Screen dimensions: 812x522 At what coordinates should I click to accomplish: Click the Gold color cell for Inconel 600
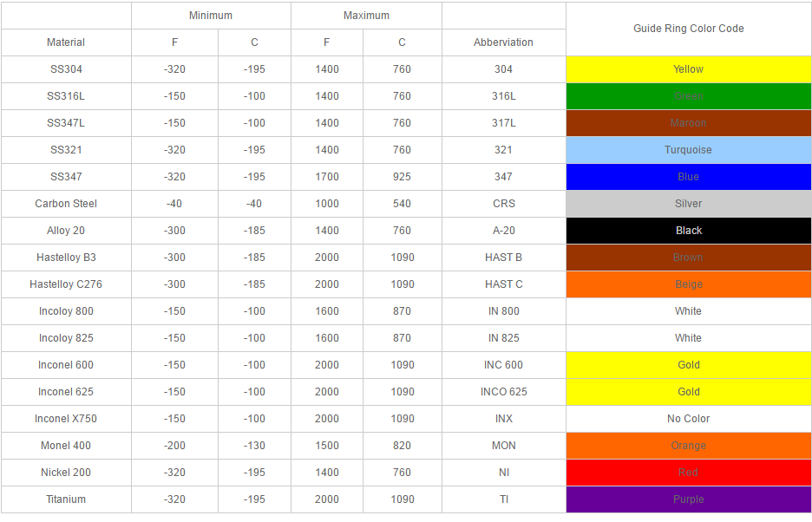point(688,365)
